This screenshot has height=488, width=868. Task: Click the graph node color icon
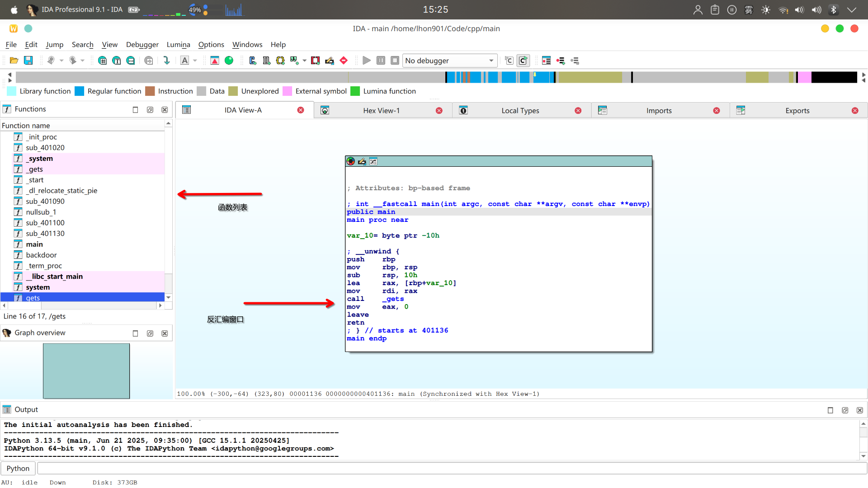(351, 161)
